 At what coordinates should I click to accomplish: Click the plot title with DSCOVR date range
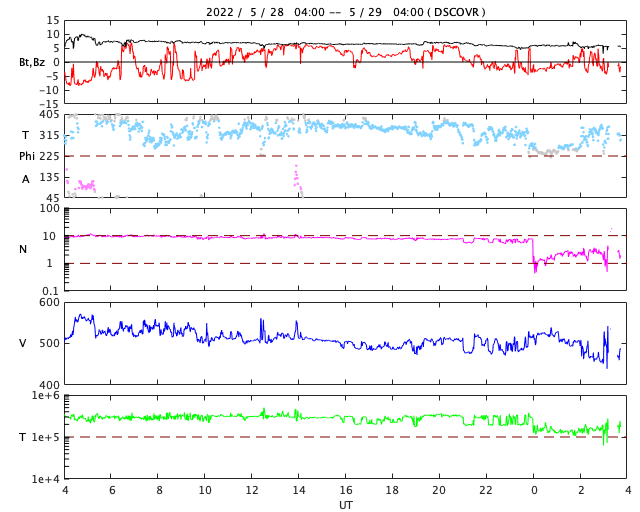tap(345, 12)
